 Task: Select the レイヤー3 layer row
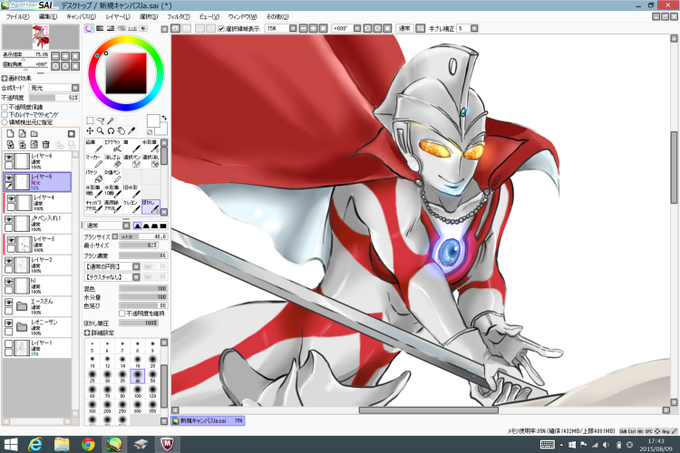click(38, 244)
